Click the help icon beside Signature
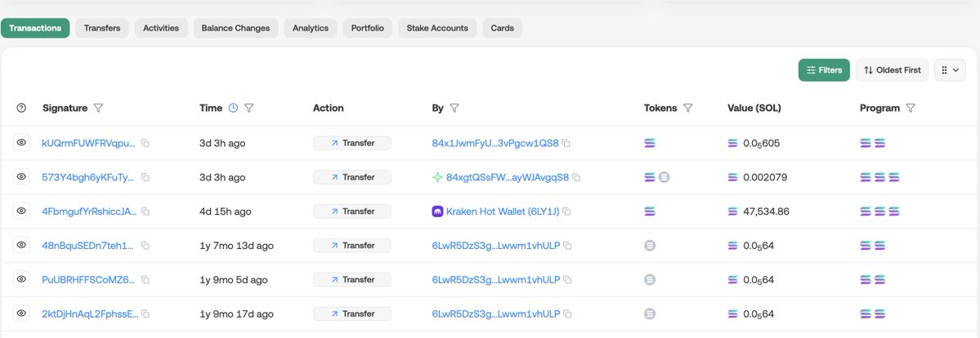Screen dimensions: 980x338 coord(21,108)
